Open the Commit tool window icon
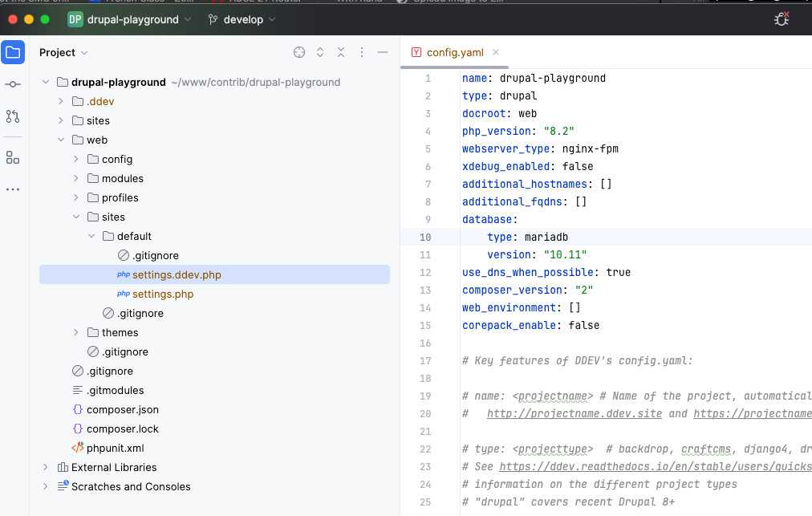The width and height of the screenshot is (812, 516). coord(13,84)
